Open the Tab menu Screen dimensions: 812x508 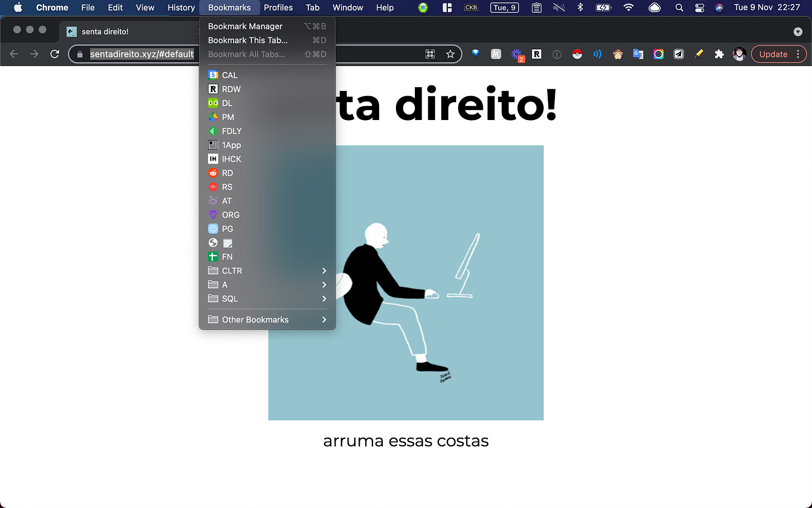pos(313,7)
